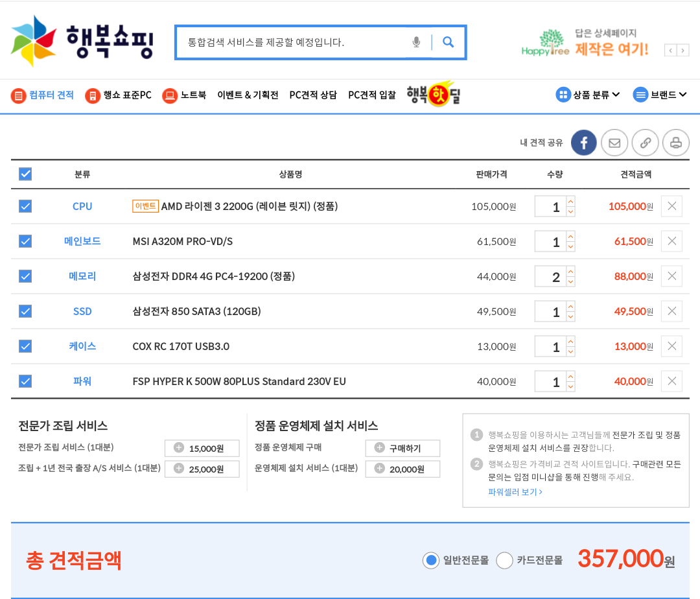Expand the 상품 분류 dropdown

pyautogui.click(x=588, y=95)
